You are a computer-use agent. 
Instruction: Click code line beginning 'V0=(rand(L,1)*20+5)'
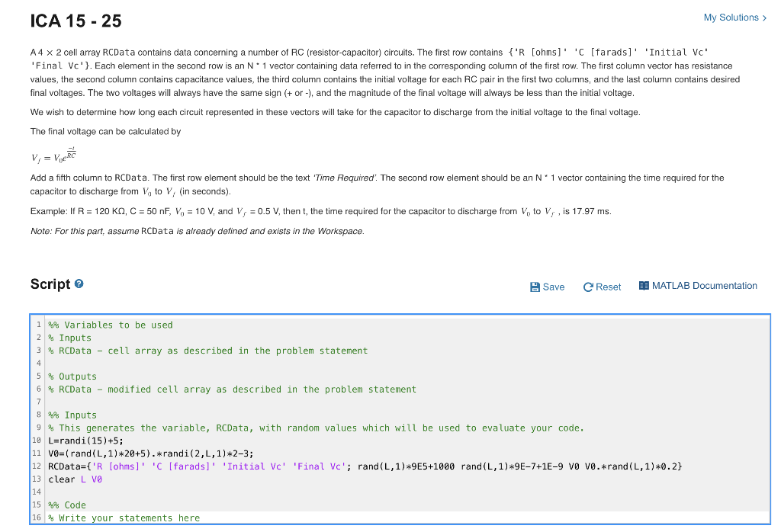click(151, 453)
